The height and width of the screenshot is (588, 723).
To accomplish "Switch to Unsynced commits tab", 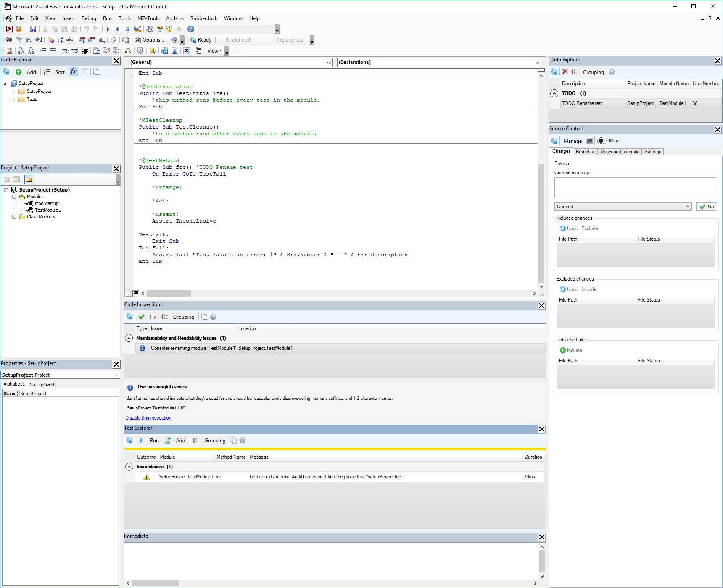I will click(x=620, y=152).
